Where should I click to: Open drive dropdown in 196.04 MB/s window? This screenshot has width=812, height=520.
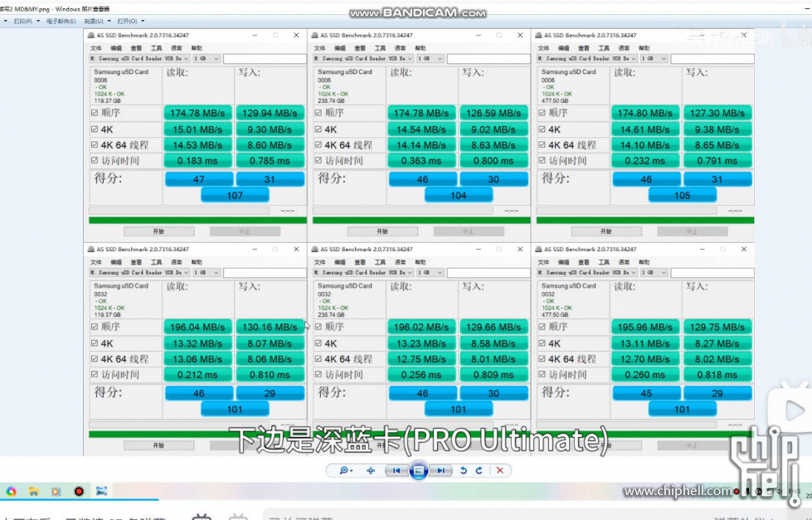pos(140,272)
